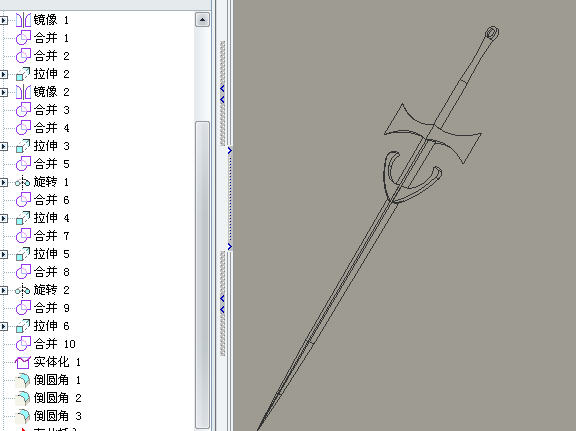
Task: Click the 拉伸 6 extrude icon
Action: pyautogui.click(x=23, y=326)
